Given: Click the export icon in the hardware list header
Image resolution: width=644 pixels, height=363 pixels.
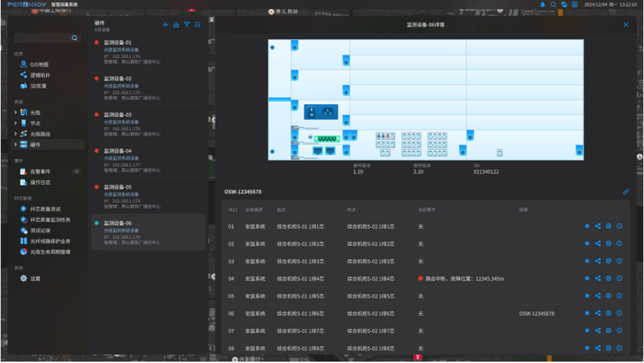Looking at the screenshot, I should (176, 25).
